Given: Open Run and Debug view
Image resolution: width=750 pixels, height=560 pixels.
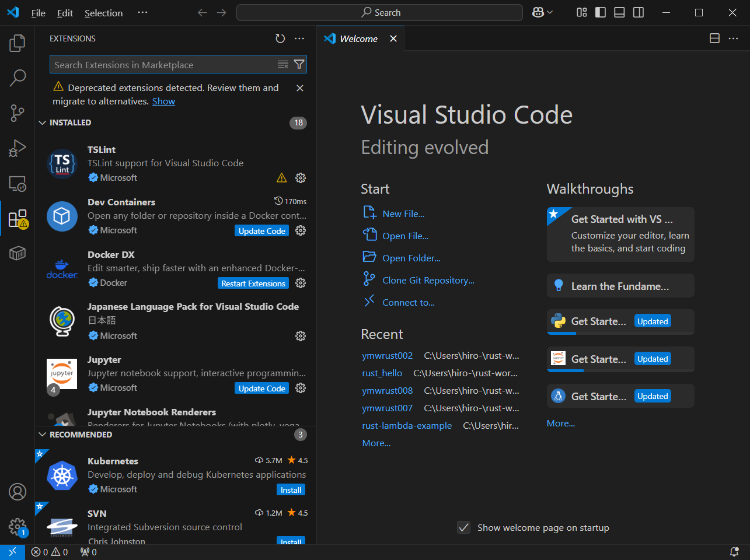Looking at the screenshot, I should [x=18, y=148].
